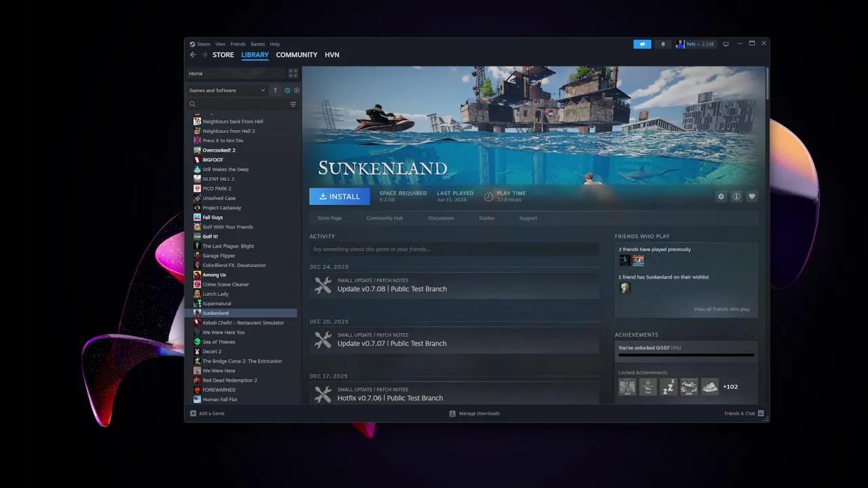
Task: Switch to the STORE tab
Action: pyautogui.click(x=223, y=54)
